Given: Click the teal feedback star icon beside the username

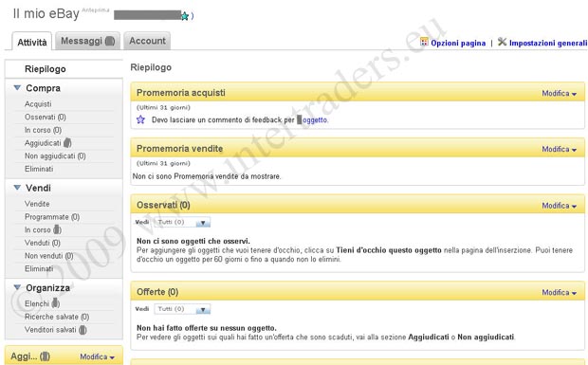Looking at the screenshot, I should 185,16.
